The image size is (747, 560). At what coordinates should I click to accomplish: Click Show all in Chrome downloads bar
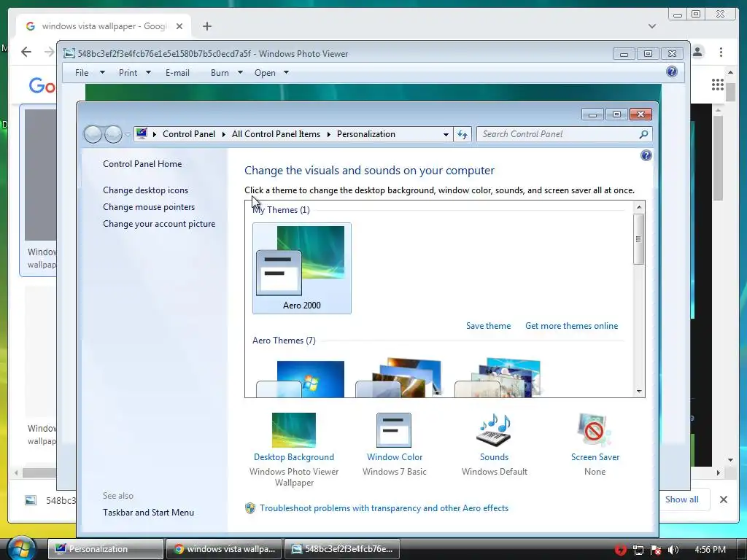point(682,499)
